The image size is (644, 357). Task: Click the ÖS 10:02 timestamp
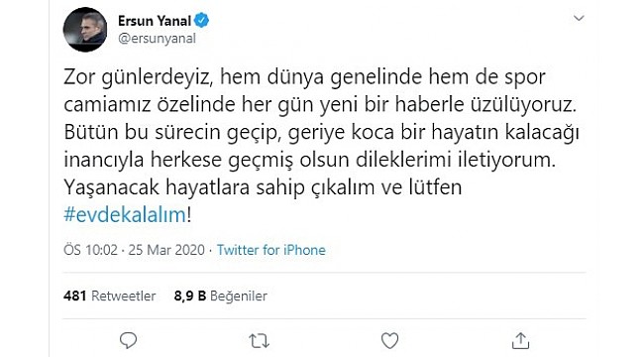tap(90, 250)
